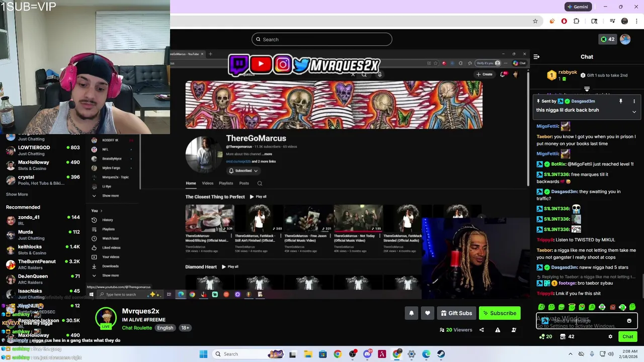Image resolution: width=644 pixels, height=362 pixels.
Task: Open the Chat Roulette category link
Action: pos(137,328)
